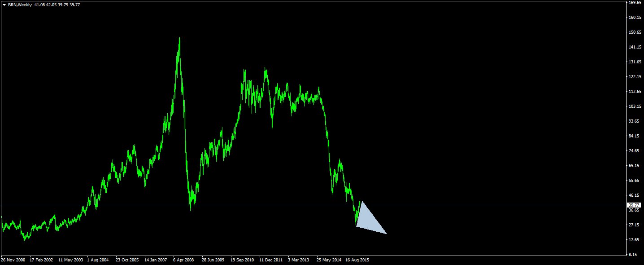
Task: Click the 23 Oct 2005 date label
Action: pos(128,260)
